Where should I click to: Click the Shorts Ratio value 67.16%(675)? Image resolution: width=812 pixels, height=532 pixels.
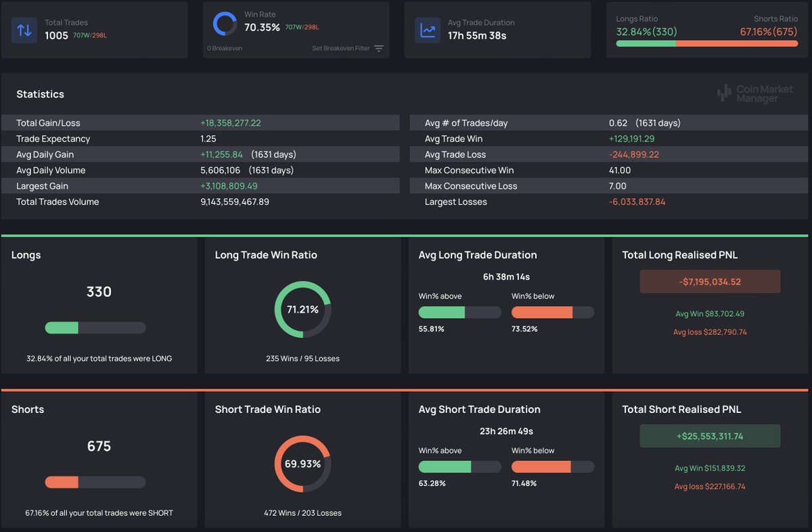point(769,32)
